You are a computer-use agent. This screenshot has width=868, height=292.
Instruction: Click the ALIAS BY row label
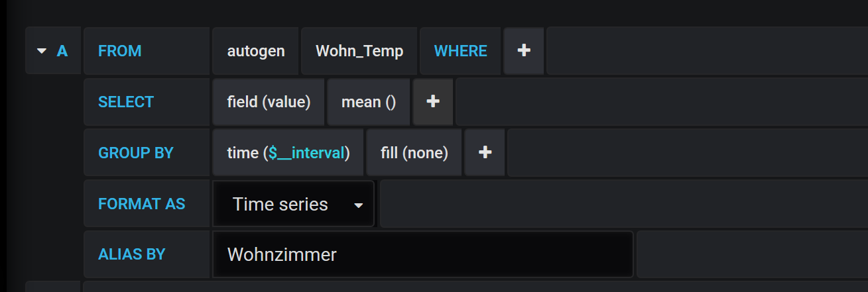tap(131, 254)
